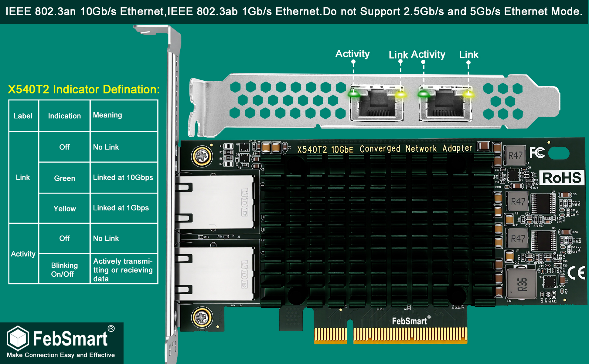Click the "Yellow" indication cell
Viewport: 589px width, 364px height.
(x=64, y=208)
